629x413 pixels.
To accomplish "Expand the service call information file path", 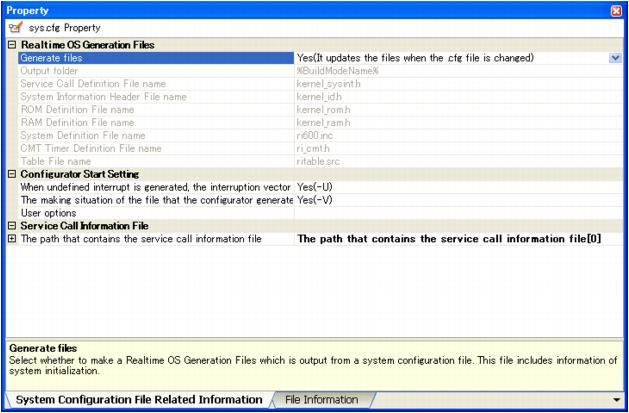I will [x=11, y=239].
